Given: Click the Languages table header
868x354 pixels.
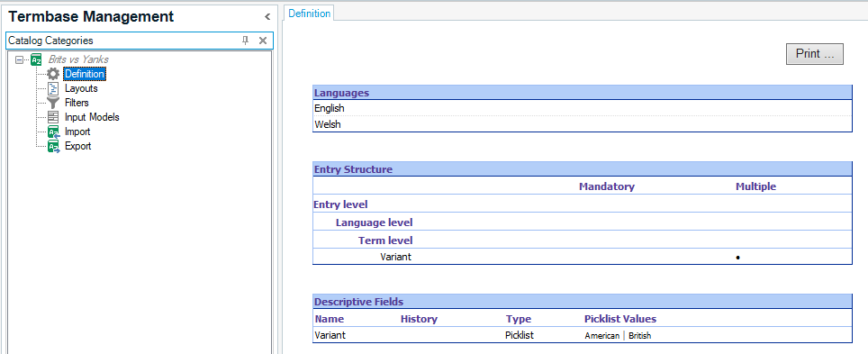Looking at the screenshot, I should (582, 93).
